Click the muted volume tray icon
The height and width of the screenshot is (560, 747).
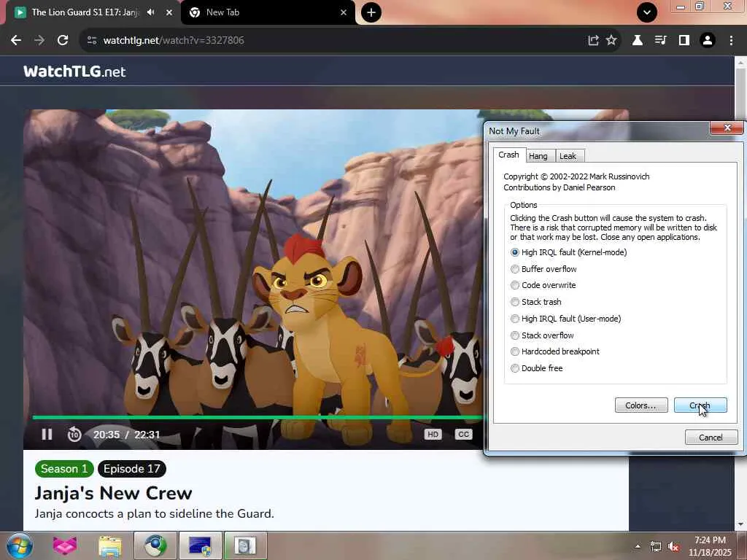(673, 546)
